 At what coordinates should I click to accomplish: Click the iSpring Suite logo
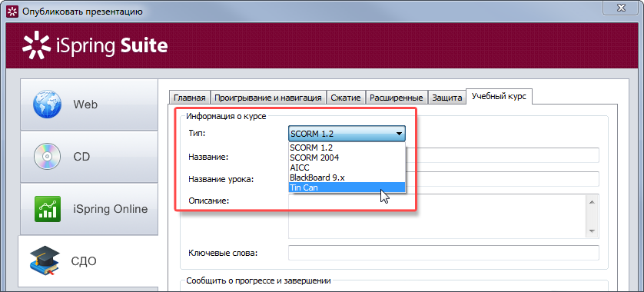[95, 45]
